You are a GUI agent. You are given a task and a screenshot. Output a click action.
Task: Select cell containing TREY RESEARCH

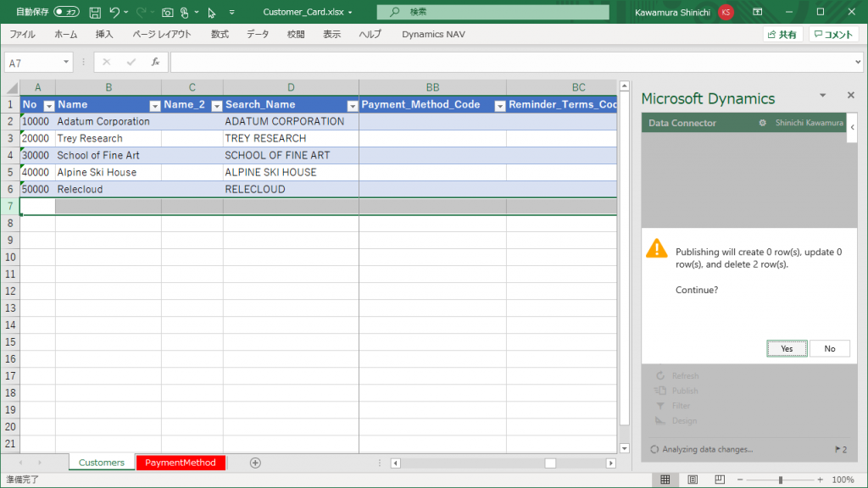point(292,138)
